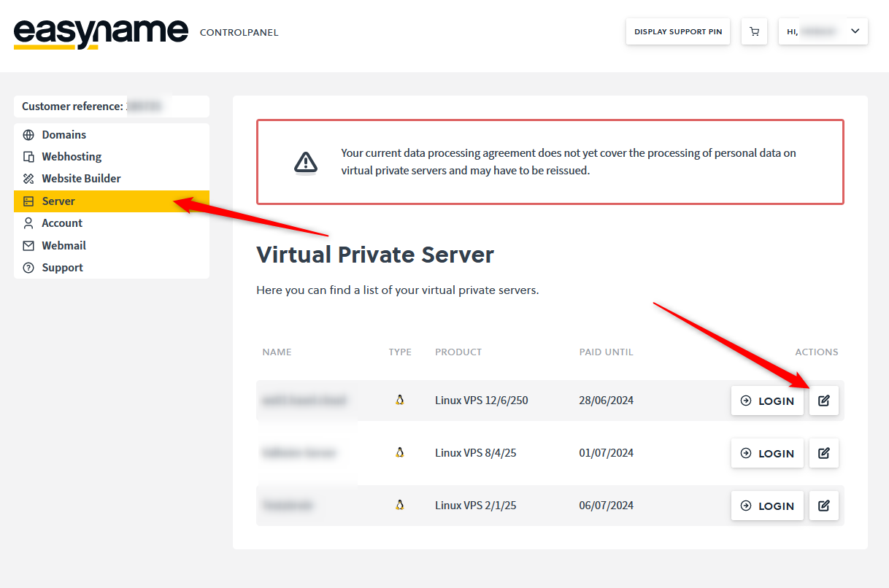The height and width of the screenshot is (588, 889).
Task: Click the Webhosting sidebar icon
Action: [x=28, y=157]
